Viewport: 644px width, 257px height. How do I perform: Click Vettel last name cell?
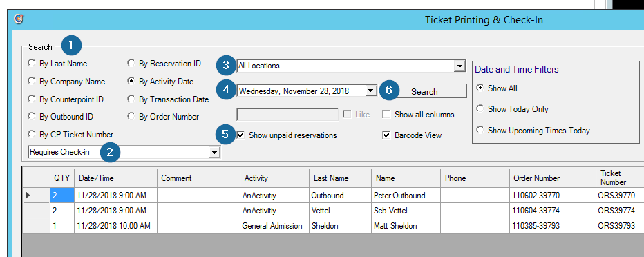(341, 211)
